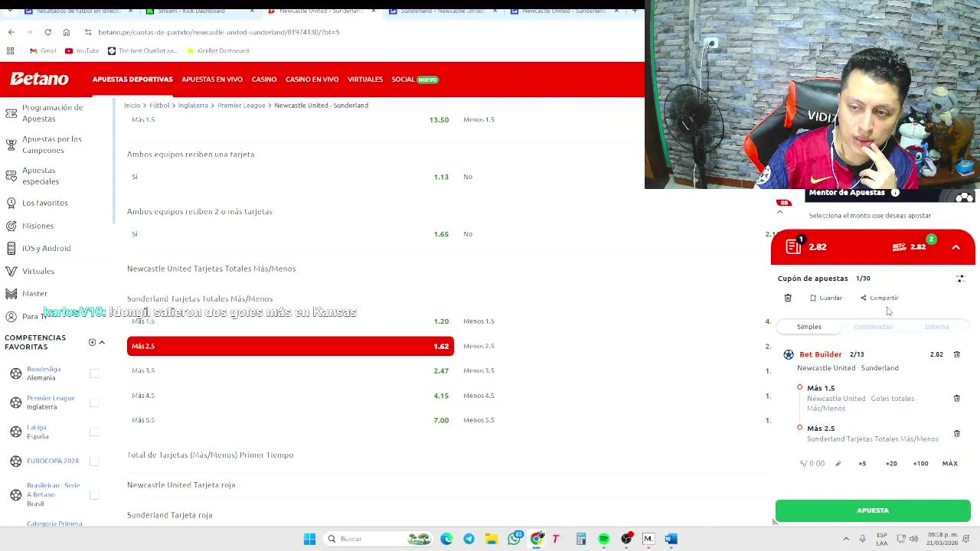Reload the page
Viewport: 980px width, 551px height.
47,32
